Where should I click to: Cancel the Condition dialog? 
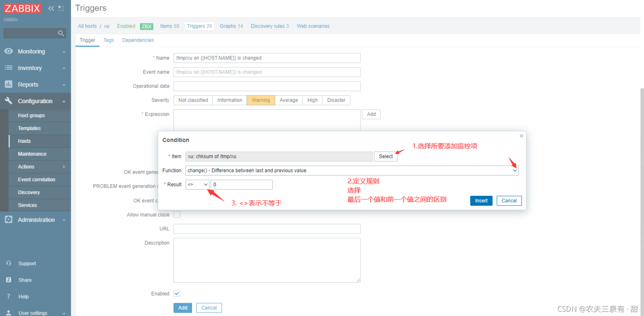pyautogui.click(x=509, y=201)
